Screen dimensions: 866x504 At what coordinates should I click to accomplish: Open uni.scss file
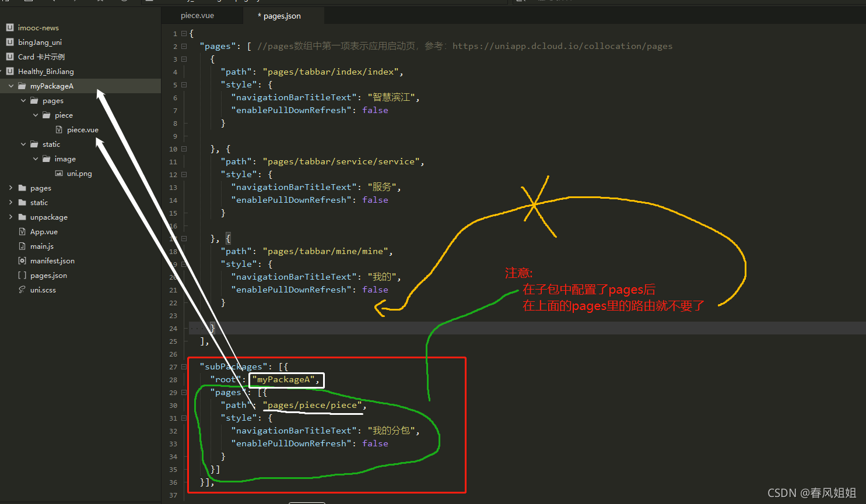coord(43,290)
